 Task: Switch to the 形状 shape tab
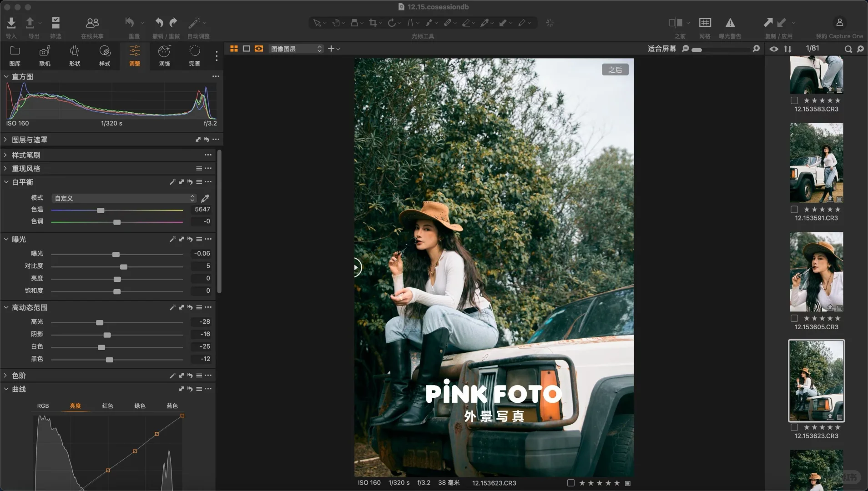click(x=75, y=55)
